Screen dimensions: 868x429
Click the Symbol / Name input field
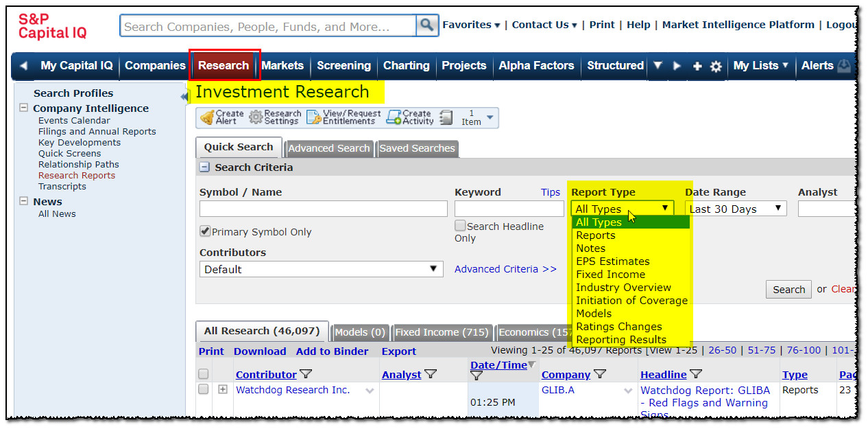(x=323, y=209)
